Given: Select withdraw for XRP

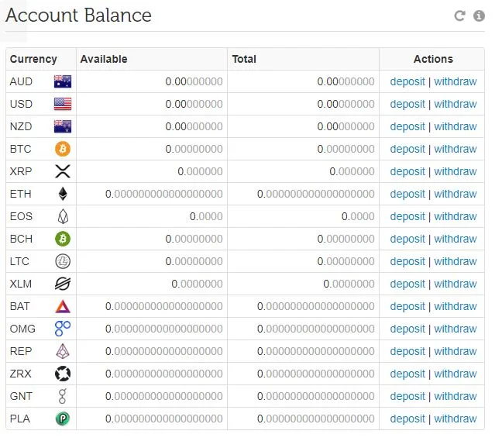Looking at the screenshot, I should (456, 171).
